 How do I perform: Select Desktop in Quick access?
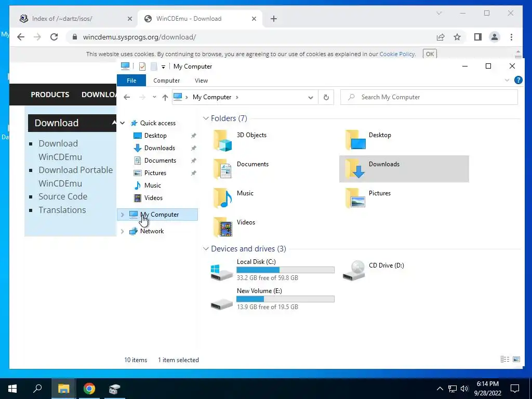coord(155,136)
